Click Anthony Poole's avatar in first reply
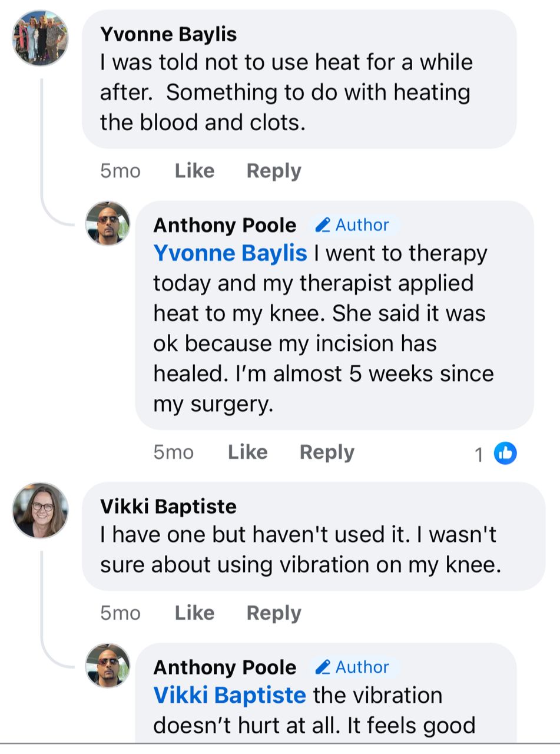The width and height of the screenshot is (560, 754). [108, 223]
